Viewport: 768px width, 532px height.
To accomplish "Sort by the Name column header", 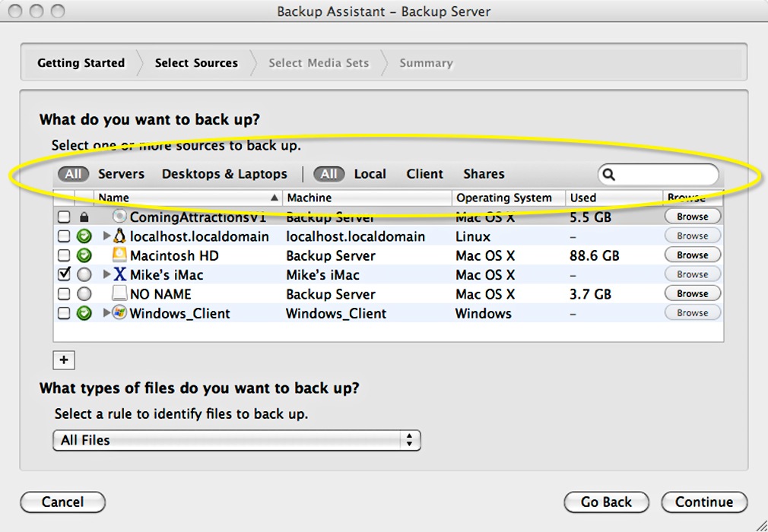I will [188, 198].
